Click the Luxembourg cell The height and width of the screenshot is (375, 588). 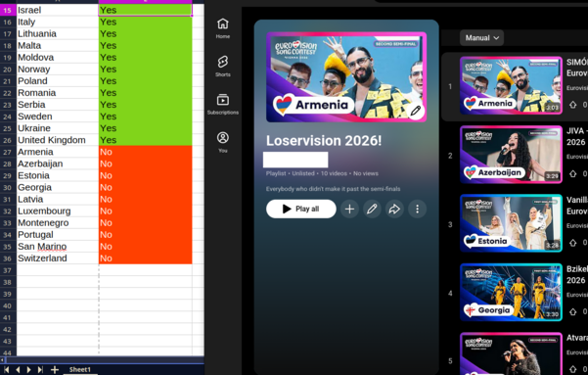coord(58,211)
